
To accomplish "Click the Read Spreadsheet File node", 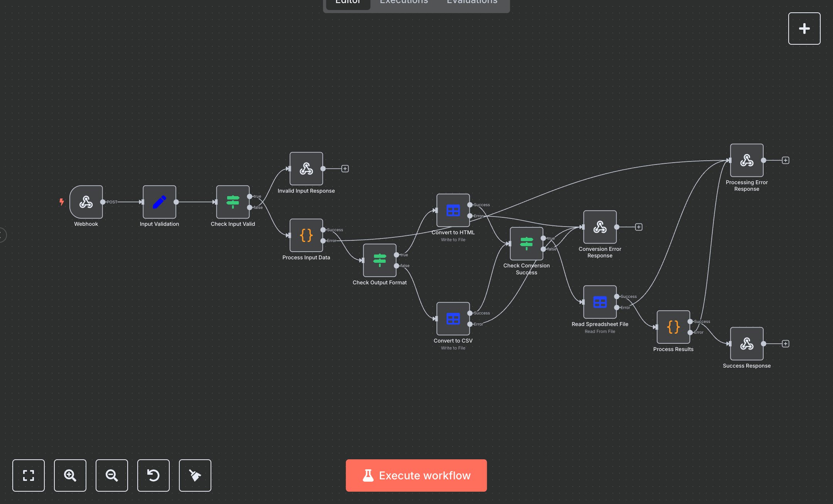I will pyautogui.click(x=600, y=302).
